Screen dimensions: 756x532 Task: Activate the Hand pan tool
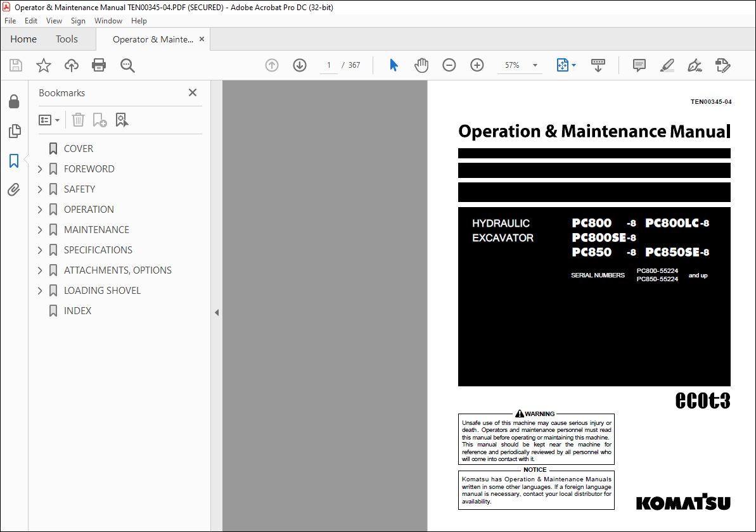click(421, 65)
